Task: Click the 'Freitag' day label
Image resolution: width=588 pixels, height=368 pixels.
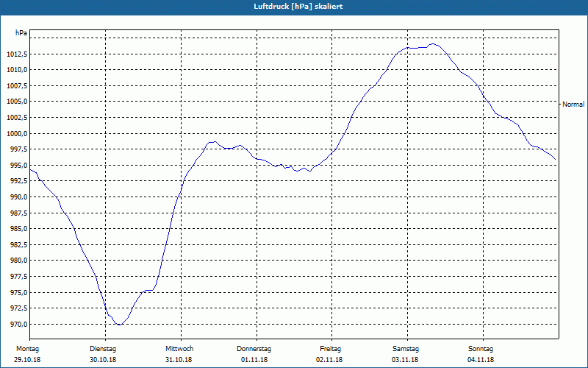Action: [x=330, y=349]
